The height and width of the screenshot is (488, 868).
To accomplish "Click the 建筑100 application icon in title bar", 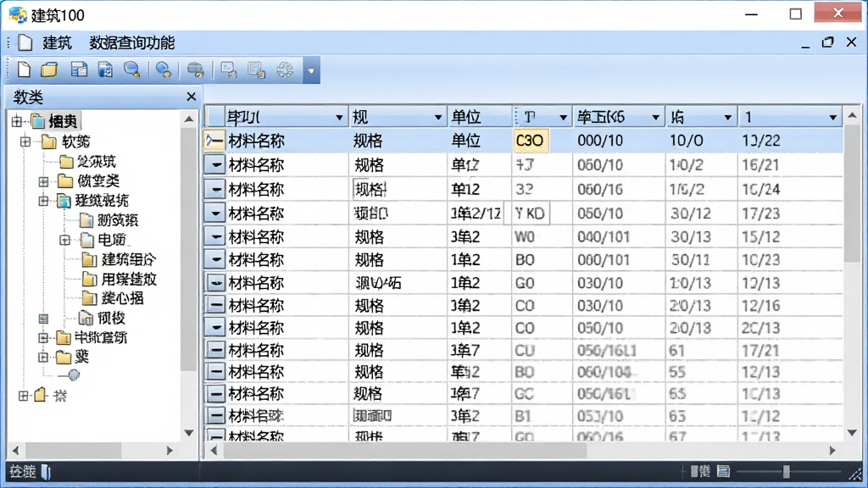I will [17, 15].
